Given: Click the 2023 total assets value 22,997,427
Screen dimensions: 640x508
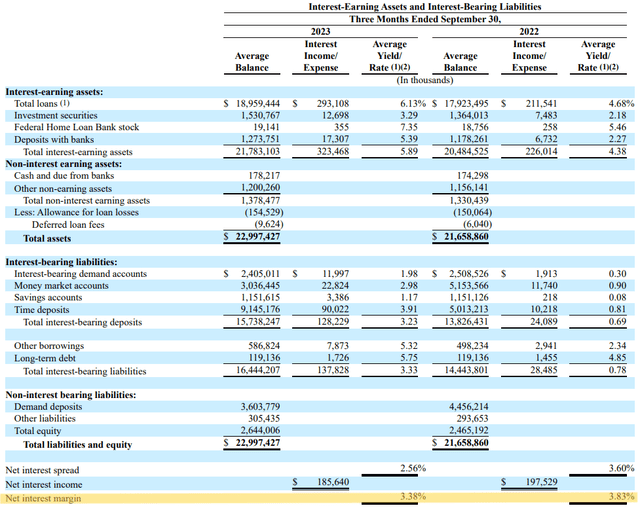Looking at the screenshot, I should [x=258, y=237].
